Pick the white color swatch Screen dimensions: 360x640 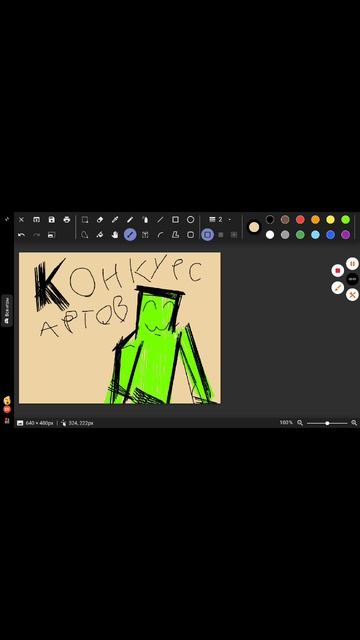pos(270,235)
